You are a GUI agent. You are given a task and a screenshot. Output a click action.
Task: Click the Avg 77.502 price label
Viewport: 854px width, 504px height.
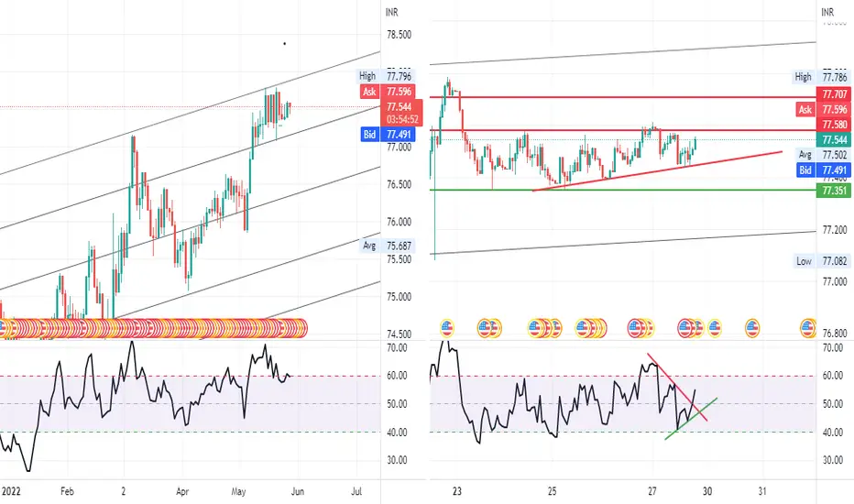click(823, 155)
